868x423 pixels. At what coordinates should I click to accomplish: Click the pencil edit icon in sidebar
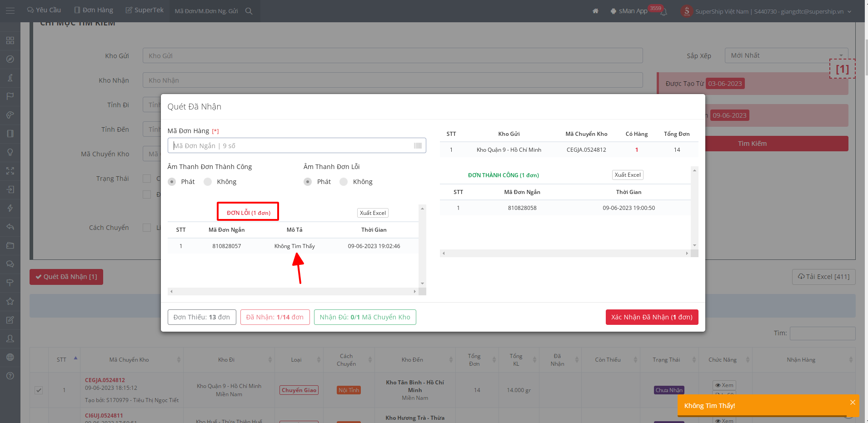[x=10, y=320]
